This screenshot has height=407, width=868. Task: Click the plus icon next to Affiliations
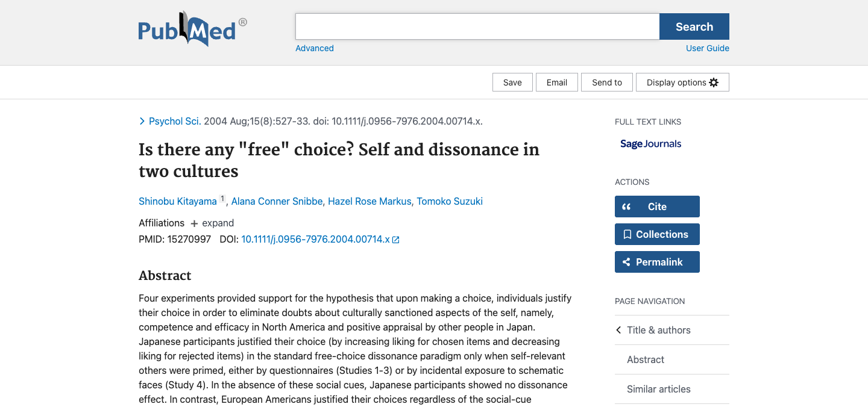point(194,223)
